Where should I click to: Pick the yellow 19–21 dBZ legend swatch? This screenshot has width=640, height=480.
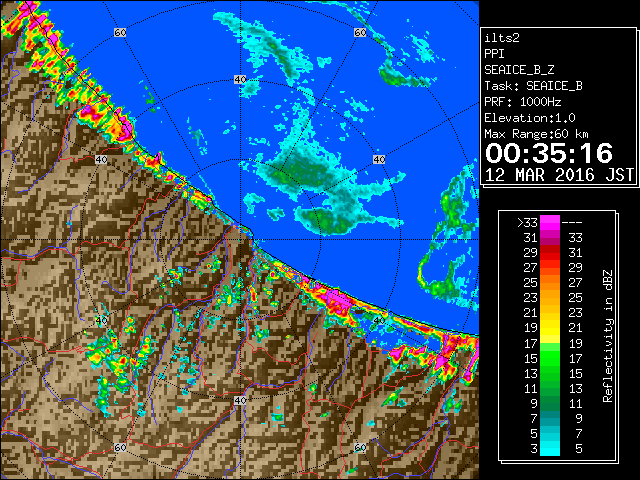click(550, 328)
